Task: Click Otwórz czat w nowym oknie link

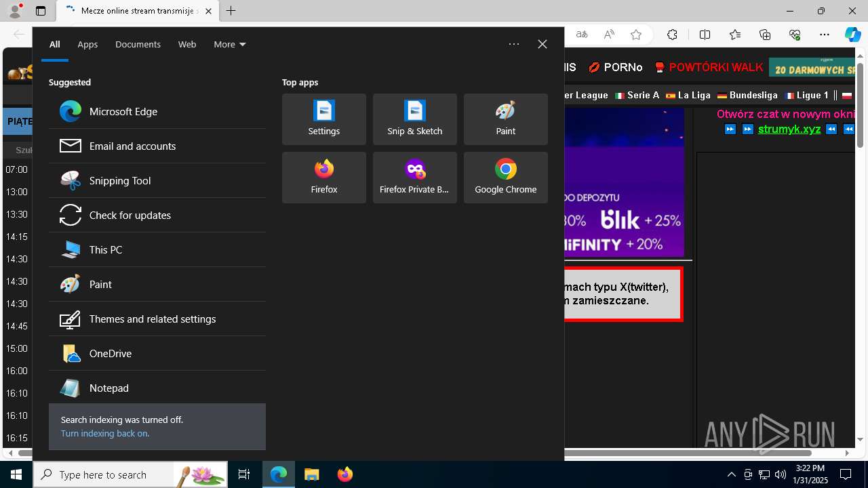Action: tap(785, 114)
